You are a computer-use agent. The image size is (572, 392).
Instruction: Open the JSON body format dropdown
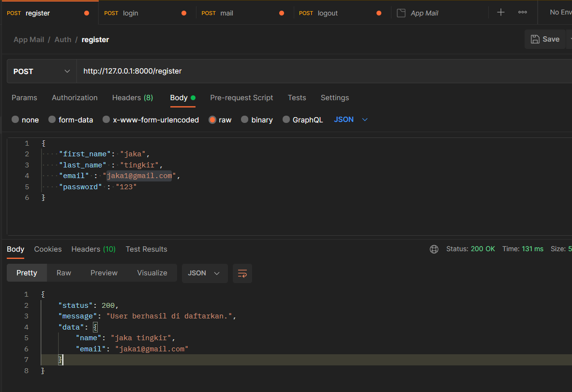350,119
